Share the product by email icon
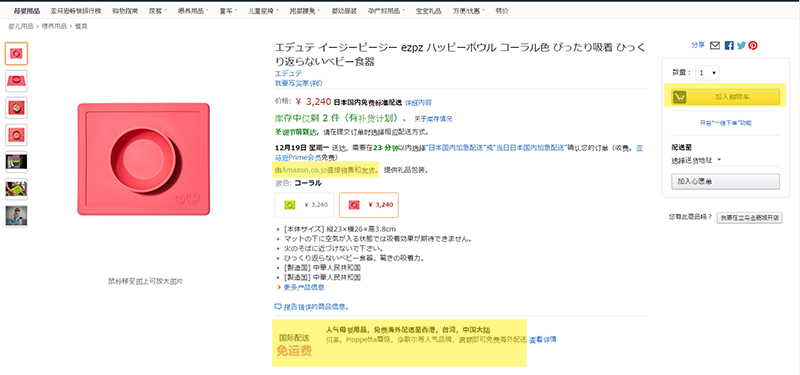800x375 pixels. click(x=715, y=45)
